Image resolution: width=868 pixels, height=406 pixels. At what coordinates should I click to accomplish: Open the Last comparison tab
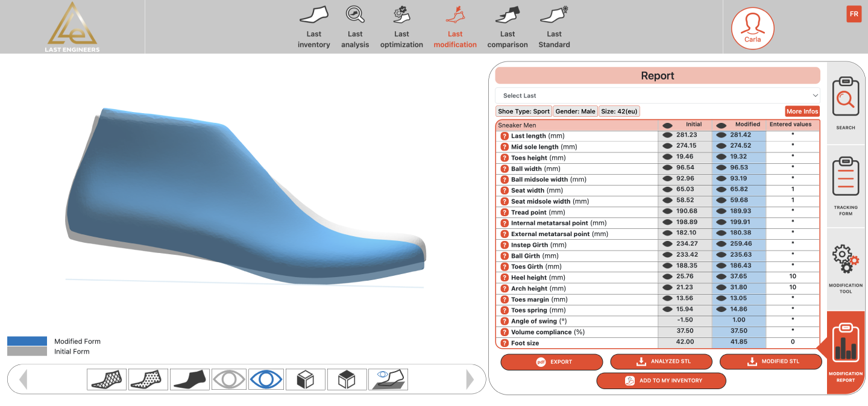(x=508, y=28)
